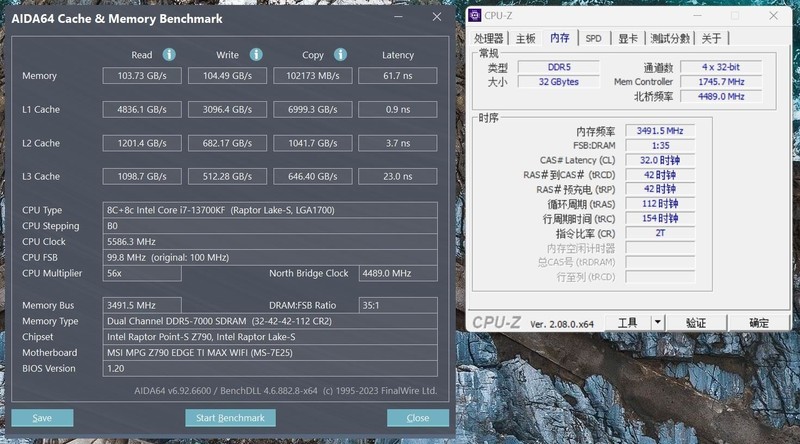This screenshot has height=444, width=800.
Task: Select Memory Write value 104.49 GB/s
Action: pos(227,76)
